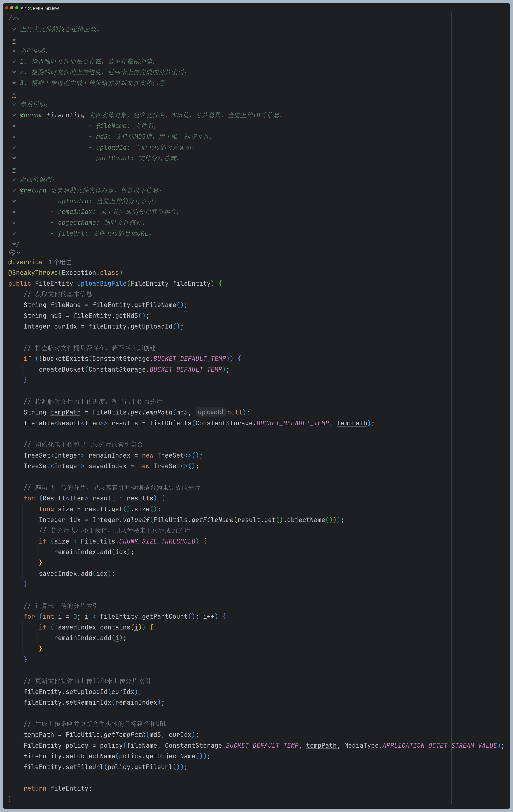
Task: Click the comment '// 计算未上传的分片索引'
Action: 61,606
